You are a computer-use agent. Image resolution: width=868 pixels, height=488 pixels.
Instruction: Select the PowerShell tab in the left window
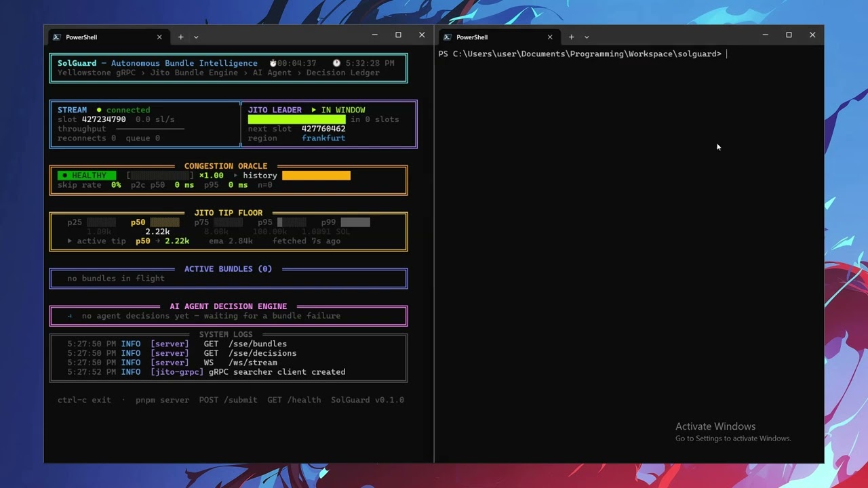pos(108,37)
